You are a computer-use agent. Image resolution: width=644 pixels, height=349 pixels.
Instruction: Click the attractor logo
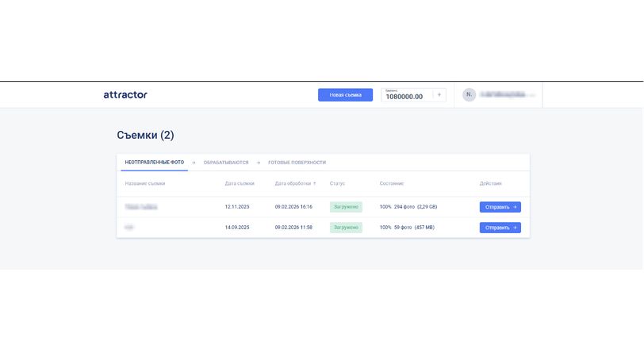coord(125,94)
